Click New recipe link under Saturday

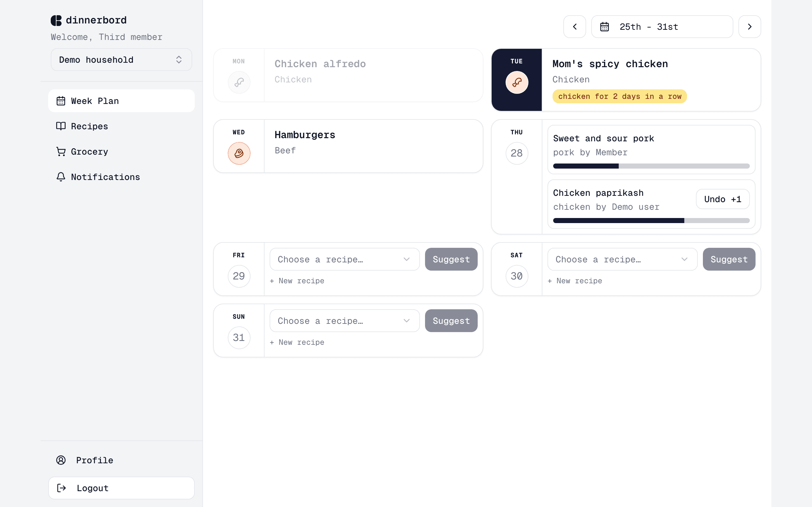[x=575, y=281]
